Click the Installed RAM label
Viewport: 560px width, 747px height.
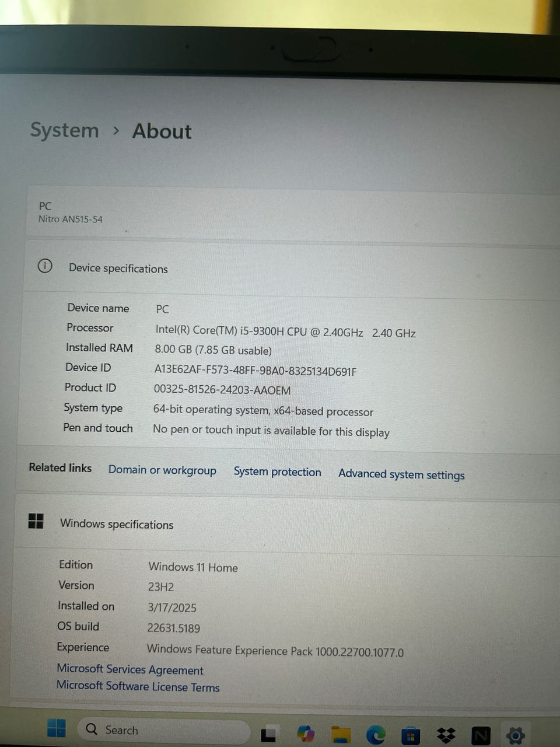pyautogui.click(x=99, y=348)
